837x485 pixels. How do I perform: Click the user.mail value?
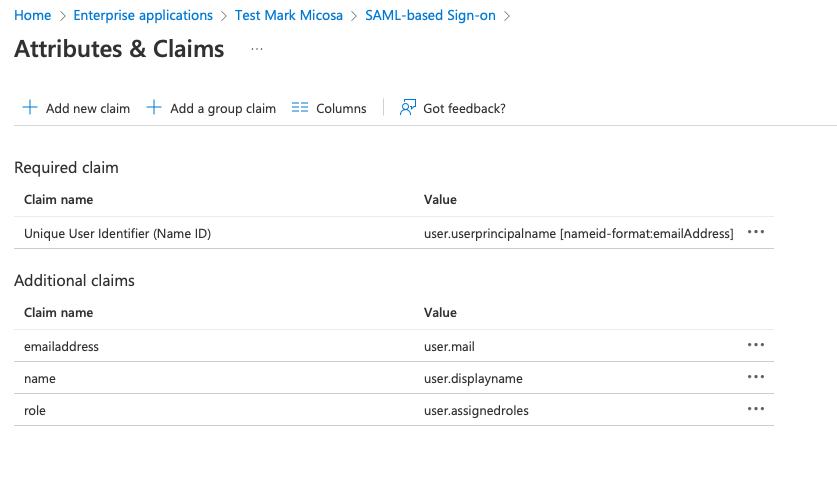[x=451, y=346]
